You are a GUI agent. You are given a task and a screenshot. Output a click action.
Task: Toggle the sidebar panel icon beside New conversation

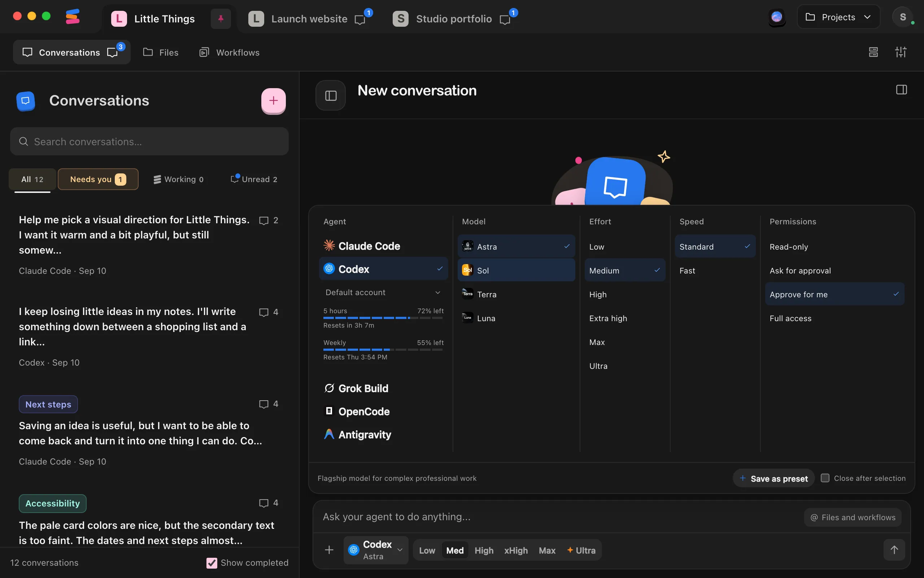tap(331, 96)
